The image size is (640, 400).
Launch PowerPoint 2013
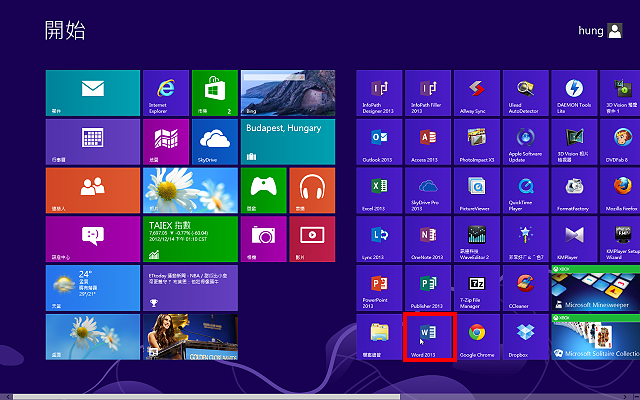(379, 288)
